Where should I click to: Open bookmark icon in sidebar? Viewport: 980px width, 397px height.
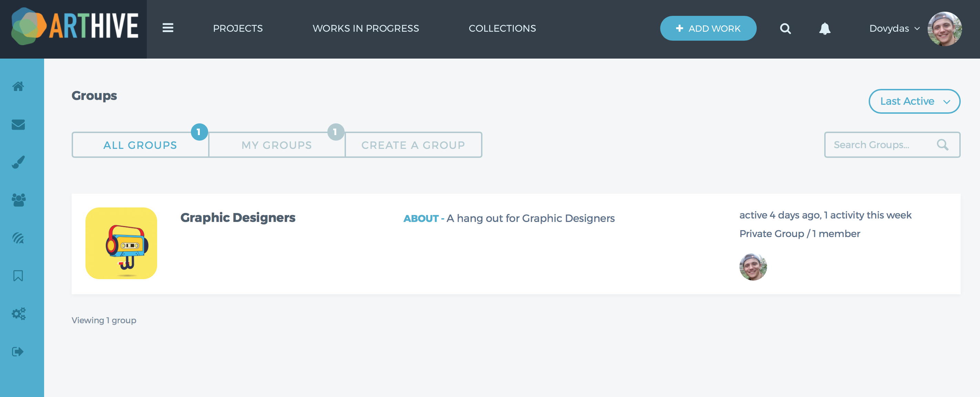[18, 276]
